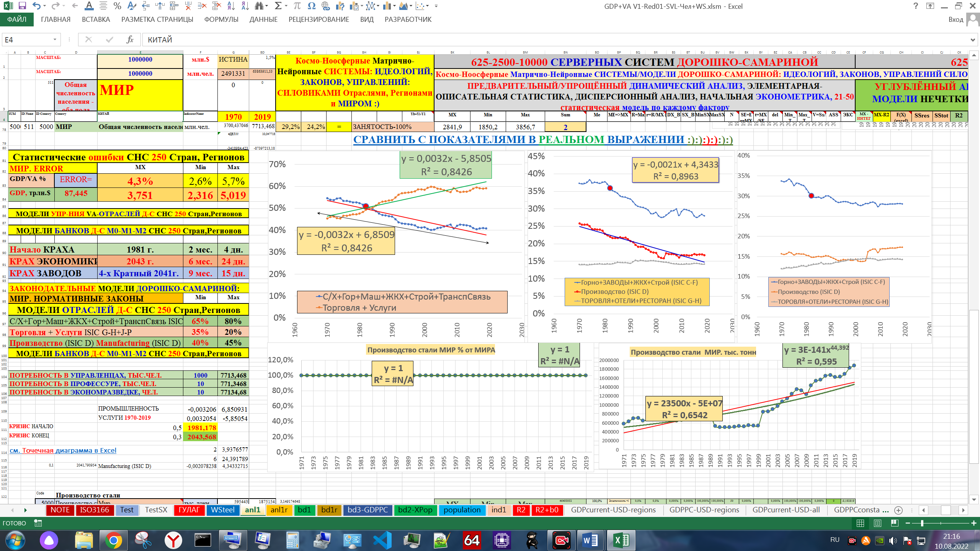
Task: Switch to Normal view in status bar
Action: pos(860,523)
